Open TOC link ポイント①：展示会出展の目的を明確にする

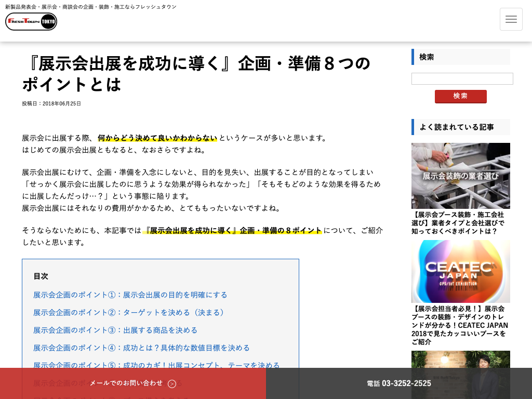(130, 295)
